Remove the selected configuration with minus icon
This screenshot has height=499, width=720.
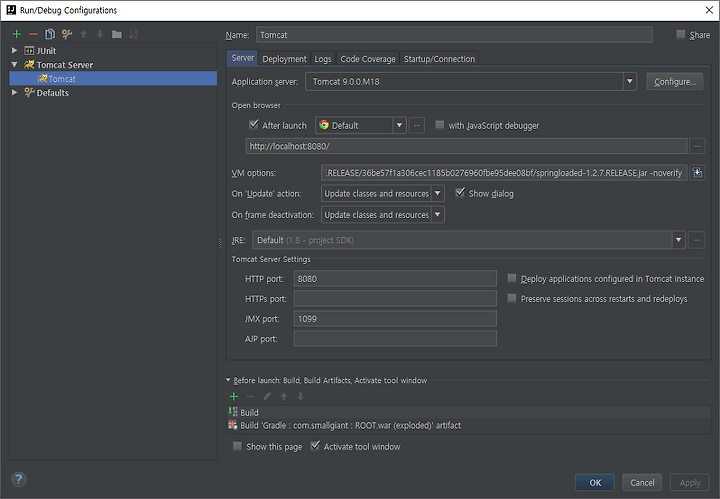[33, 34]
